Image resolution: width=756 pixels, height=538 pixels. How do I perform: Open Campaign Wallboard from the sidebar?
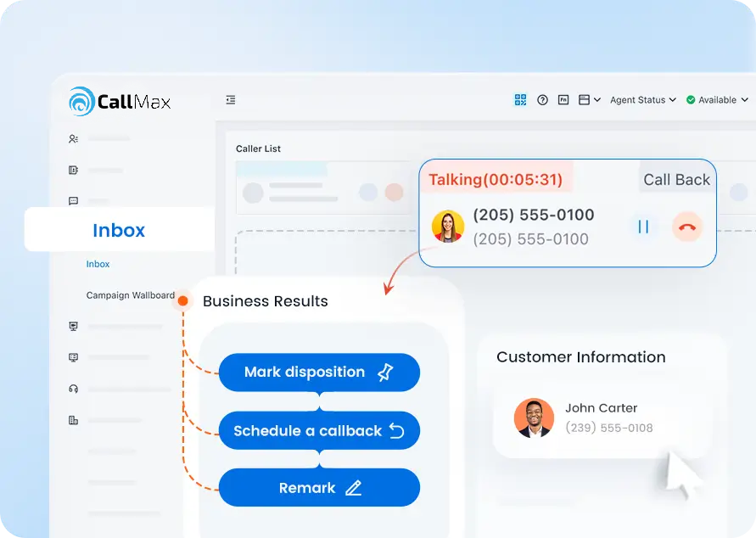(x=130, y=295)
